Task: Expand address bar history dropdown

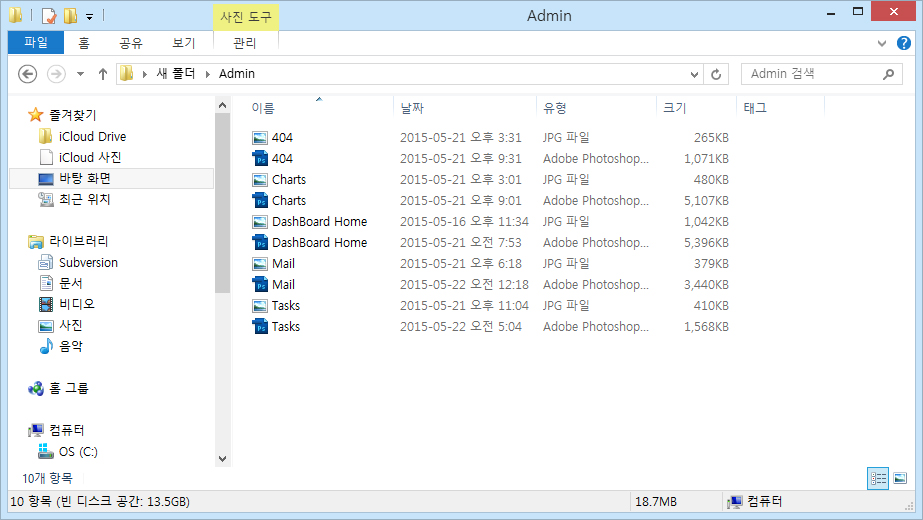Action: 695,74
